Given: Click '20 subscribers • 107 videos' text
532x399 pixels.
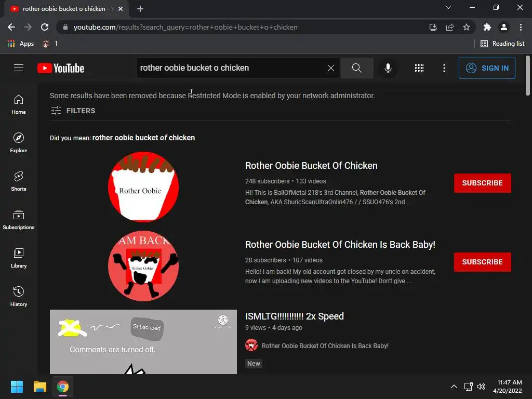Looking at the screenshot, I should tap(284, 260).
